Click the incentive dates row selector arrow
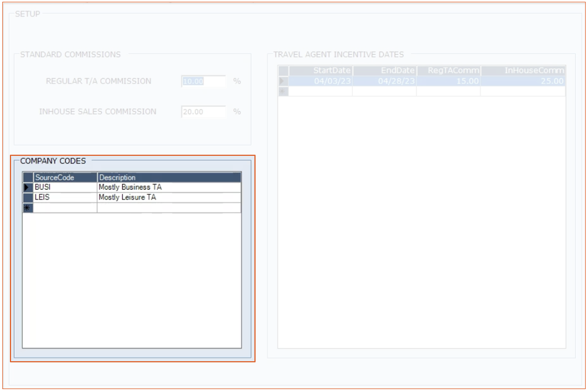This screenshot has width=588, height=392. click(x=284, y=81)
